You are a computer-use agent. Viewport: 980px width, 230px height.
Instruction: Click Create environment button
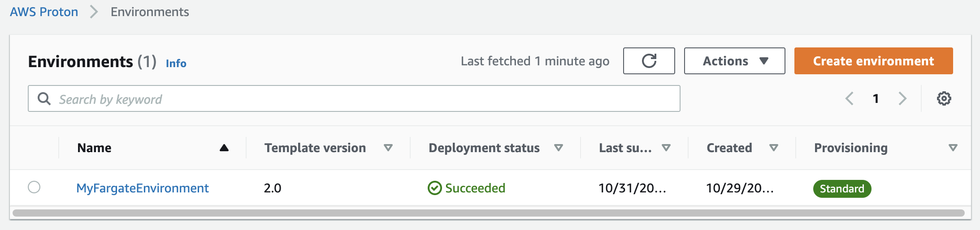873,61
